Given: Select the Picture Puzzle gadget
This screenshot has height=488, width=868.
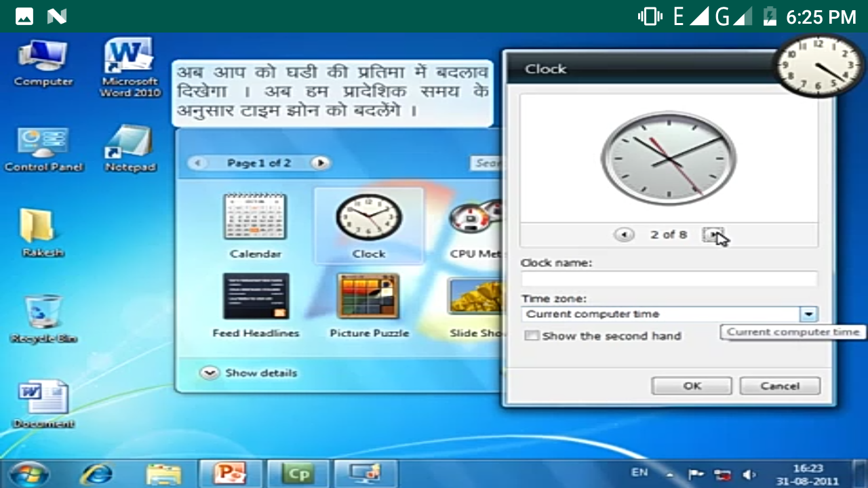Looking at the screenshot, I should click(x=369, y=305).
